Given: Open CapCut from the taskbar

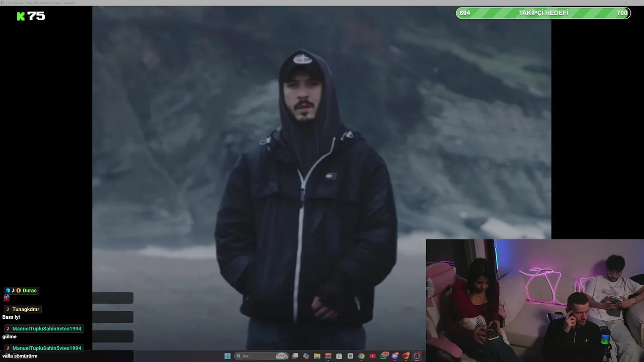Looking at the screenshot, I should point(350,356).
